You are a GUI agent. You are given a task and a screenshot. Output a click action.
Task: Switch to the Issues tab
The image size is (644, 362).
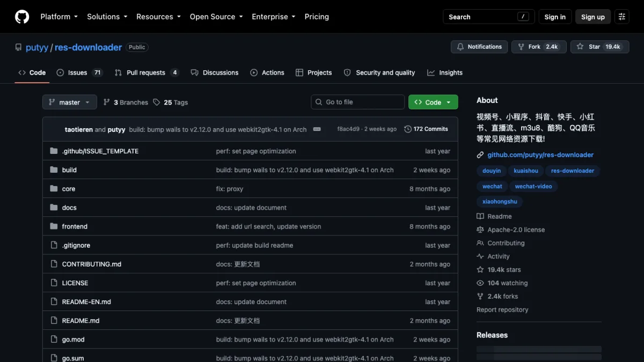[x=79, y=72]
